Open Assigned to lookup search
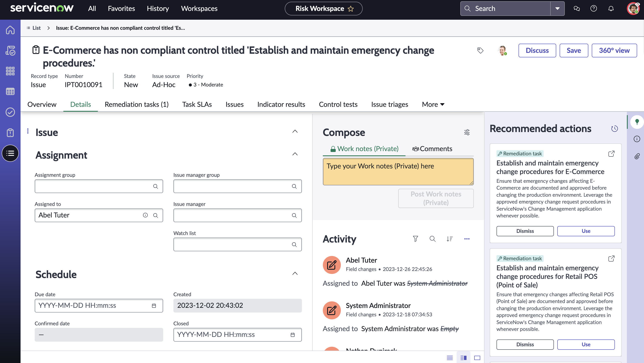The image size is (644, 363). pyautogui.click(x=155, y=215)
